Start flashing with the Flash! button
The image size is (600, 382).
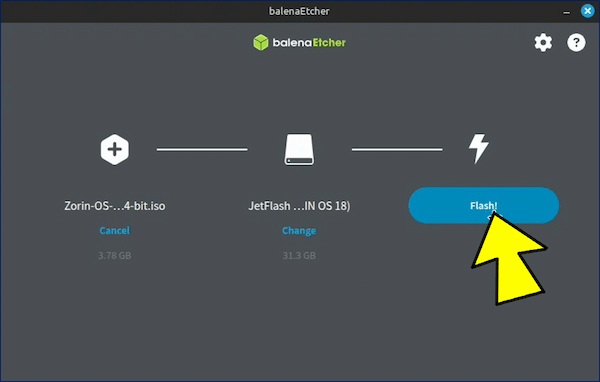(x=484, y=206)
